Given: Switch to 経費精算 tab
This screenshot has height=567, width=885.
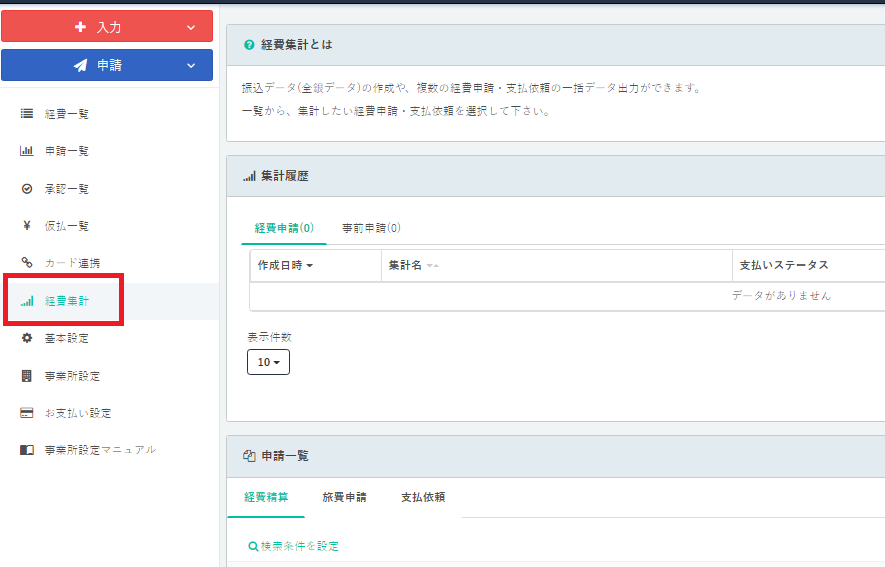Looking at the screenshot, I should tap(266, 497).
